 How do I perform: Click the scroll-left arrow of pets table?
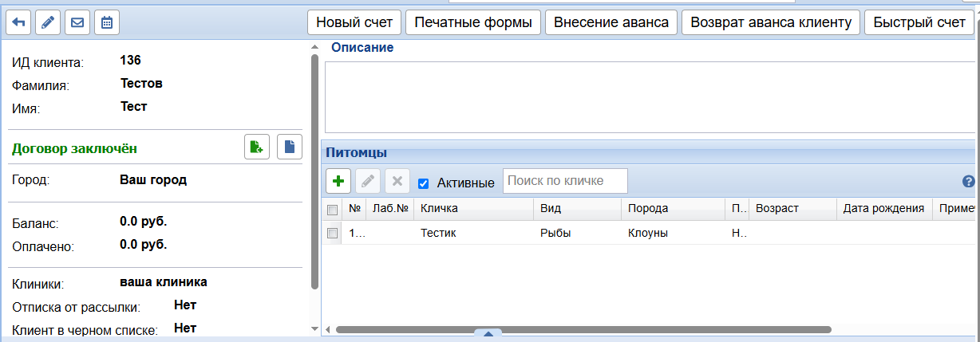click(x=327, y=328)
